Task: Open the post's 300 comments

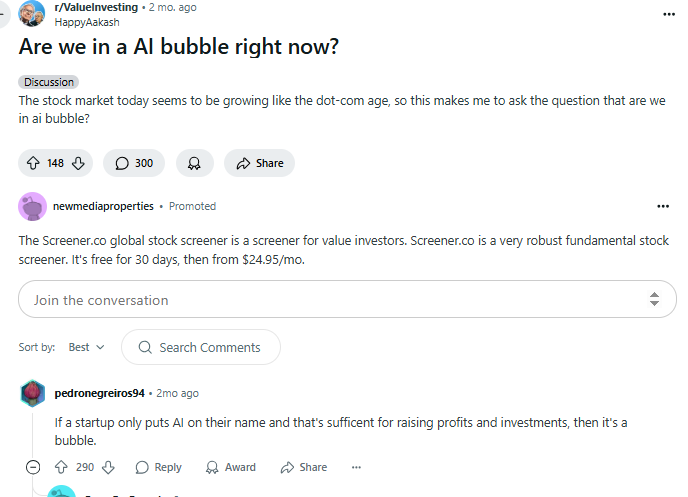Action: [134, 163]
